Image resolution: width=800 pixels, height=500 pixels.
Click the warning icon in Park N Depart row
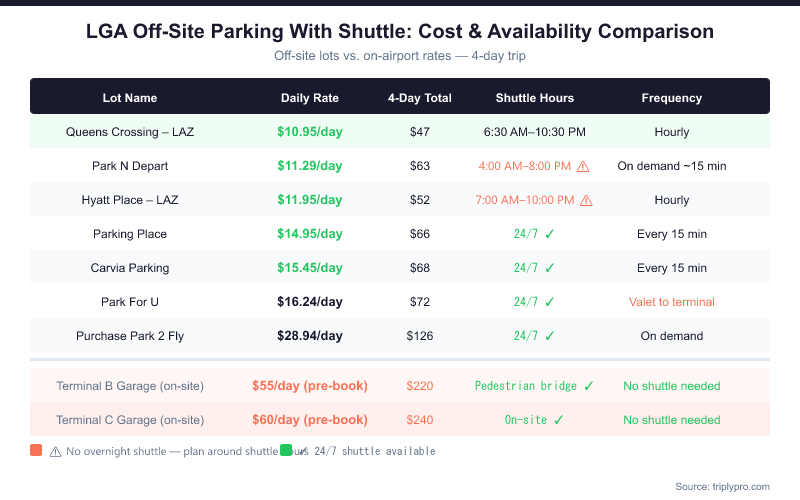click(583, 166)
